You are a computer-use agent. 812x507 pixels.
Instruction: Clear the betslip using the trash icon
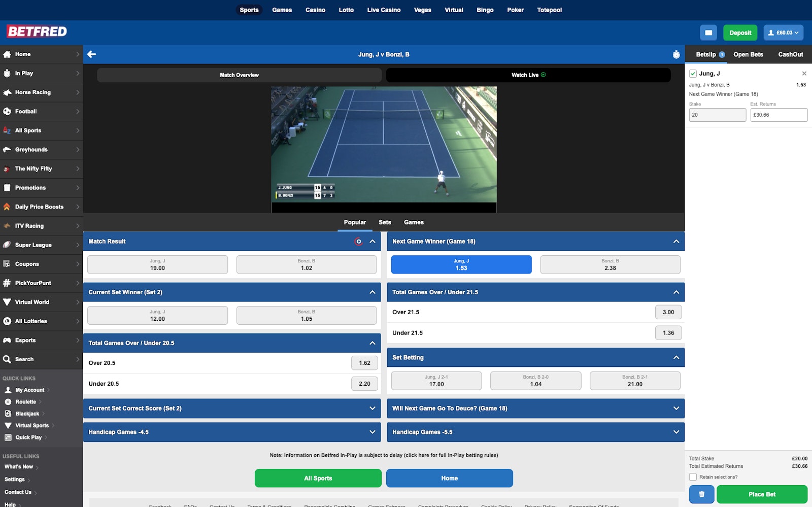click(x=701, y=493)
